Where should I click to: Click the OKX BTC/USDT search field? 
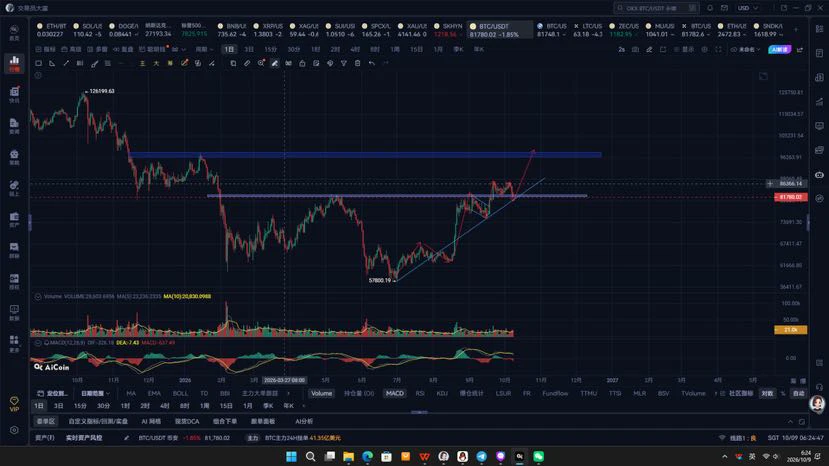pos(656,8)
